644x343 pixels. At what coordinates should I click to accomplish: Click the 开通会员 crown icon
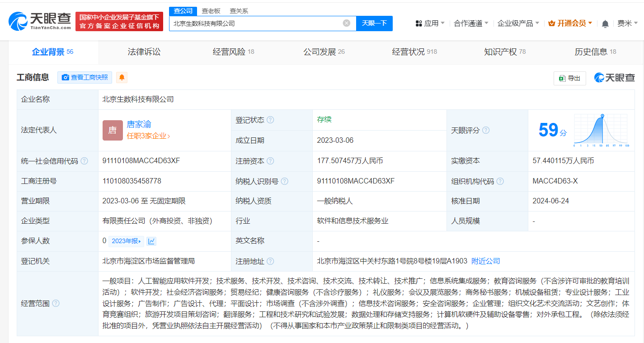pyautogui.click(x=551, y=22)
